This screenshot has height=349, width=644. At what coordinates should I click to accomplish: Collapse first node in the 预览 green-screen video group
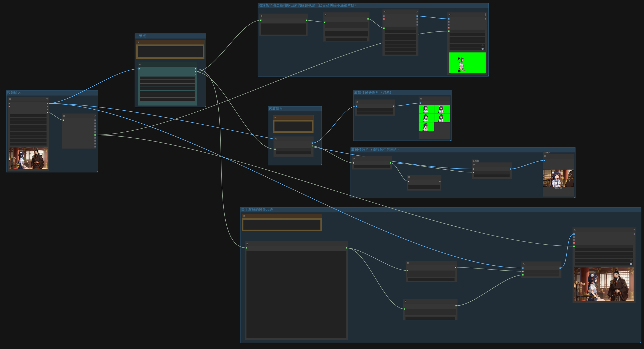tap(261, 16)
